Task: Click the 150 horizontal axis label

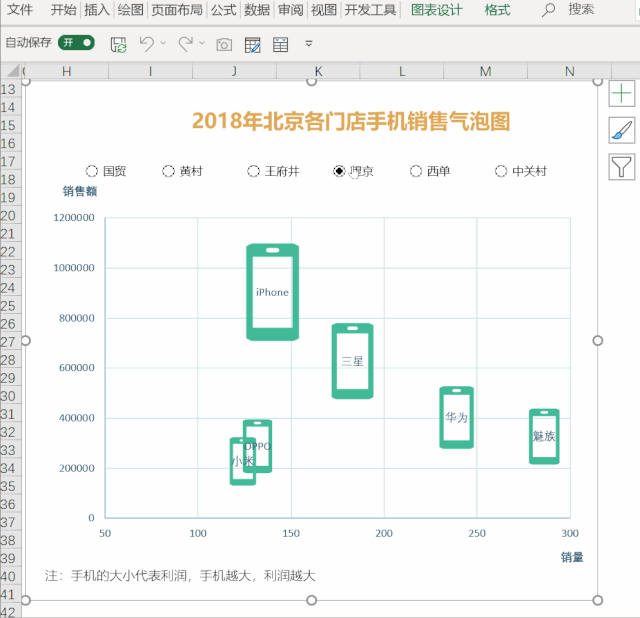Action: pyautogui.click(x=291, y=533)
